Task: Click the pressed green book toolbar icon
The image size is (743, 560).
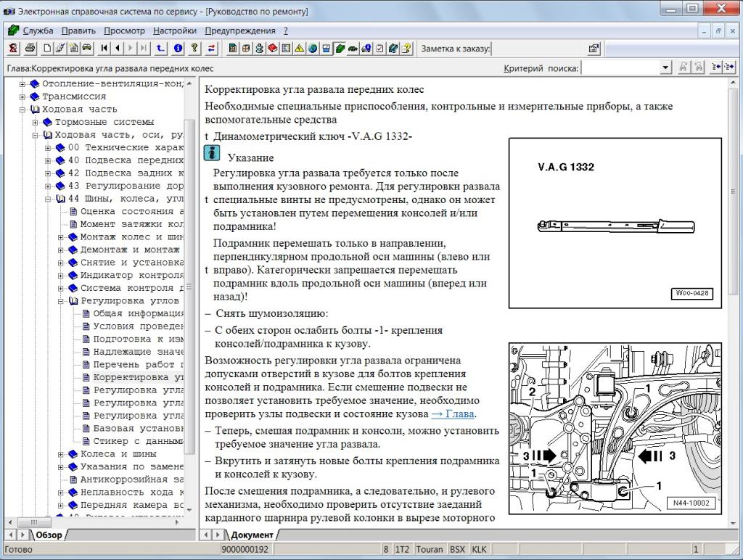Action: click(340, 49)
